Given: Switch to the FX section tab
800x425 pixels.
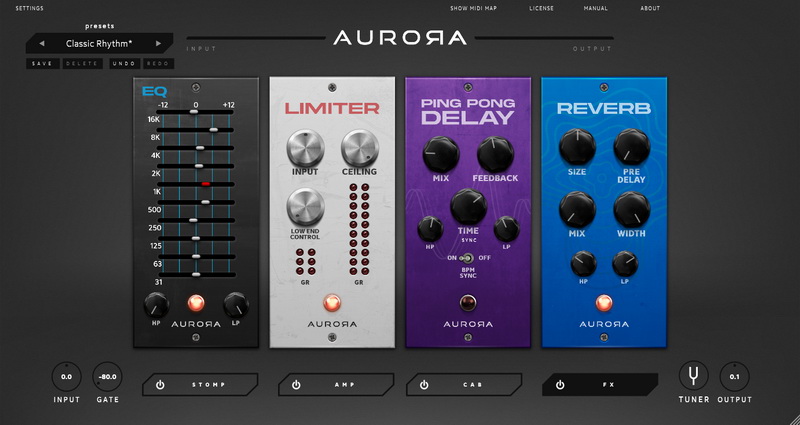Looking at the screenshot, I should tap(600, 385).
